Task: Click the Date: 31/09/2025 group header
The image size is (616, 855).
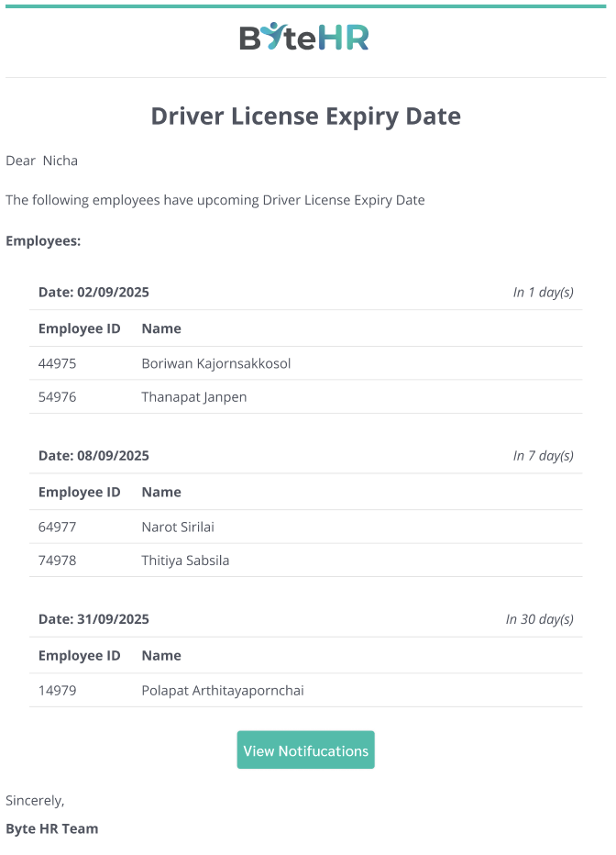Action: coord(93,619)
